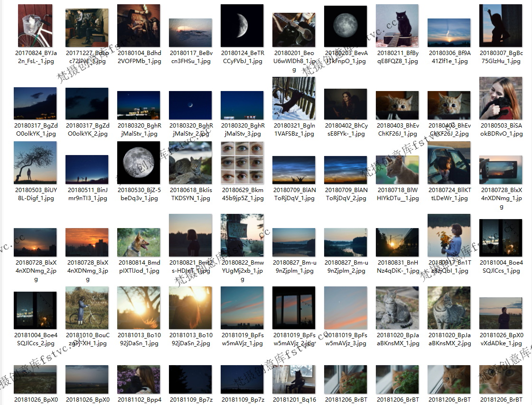The width and height of the screenshot is (532, 405).
Task: Select the dark window frame thumbnail 20181019_BpFsw5mAVjz_2.jpg
Action: click(294, 308)
